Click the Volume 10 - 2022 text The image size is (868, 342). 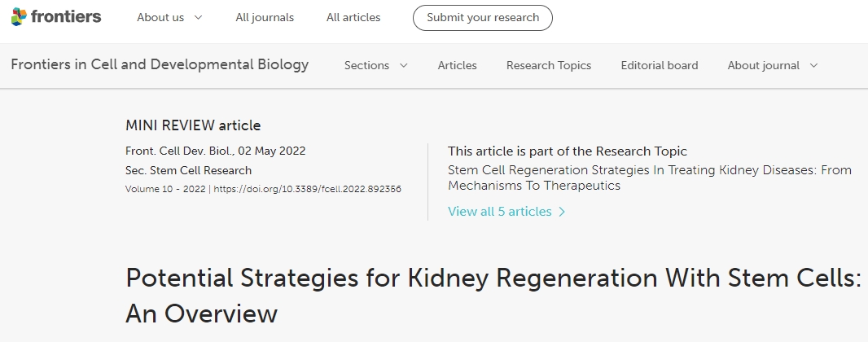[x=165, y=189]
